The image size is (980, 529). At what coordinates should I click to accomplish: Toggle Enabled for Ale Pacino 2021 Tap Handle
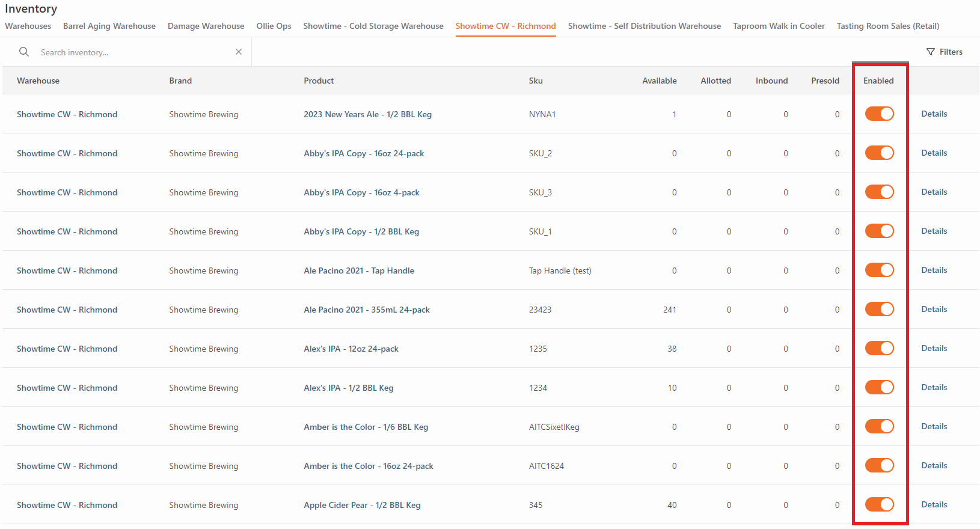879,270
